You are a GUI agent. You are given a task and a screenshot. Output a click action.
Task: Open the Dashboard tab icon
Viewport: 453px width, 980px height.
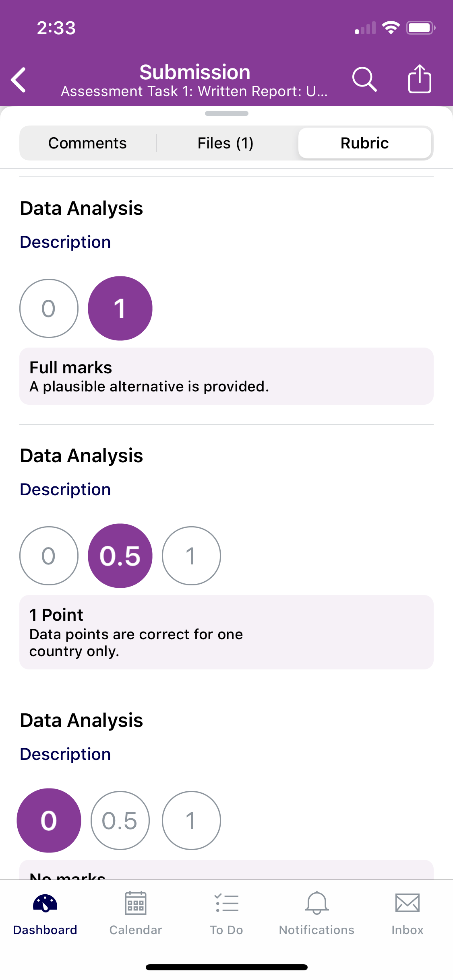45,903
